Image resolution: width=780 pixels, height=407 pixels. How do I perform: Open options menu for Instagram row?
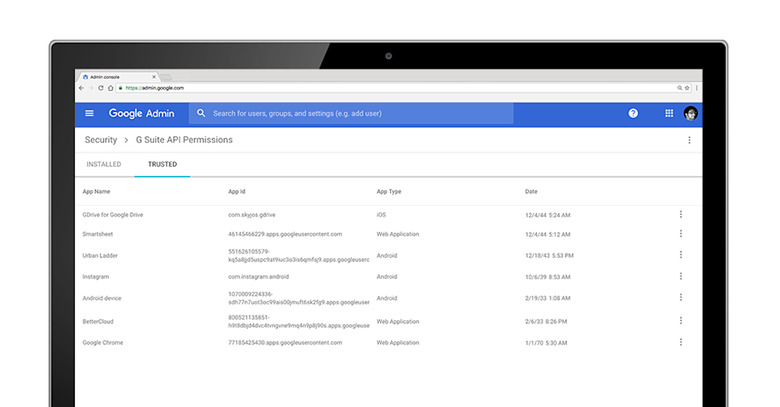[681, 276]
